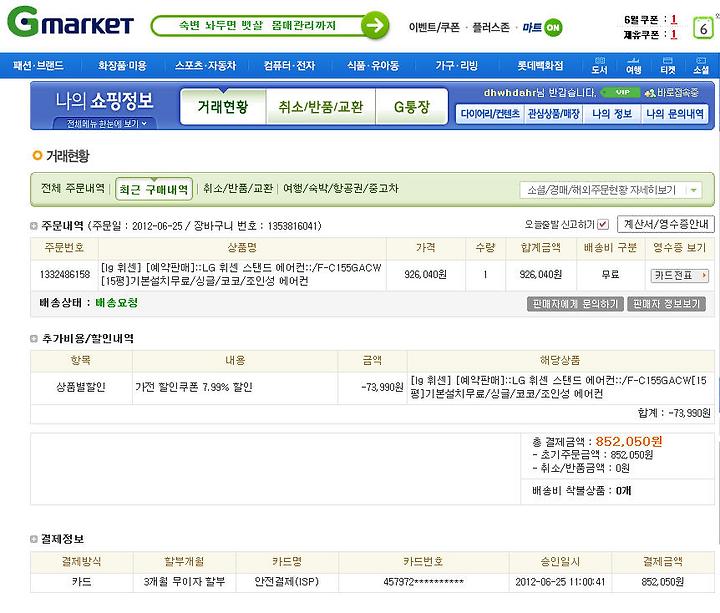This screenshot has width=720, height=613.
Task: Open 최근 구매내역 sub-tab
Action: click(x=154, y=189)
